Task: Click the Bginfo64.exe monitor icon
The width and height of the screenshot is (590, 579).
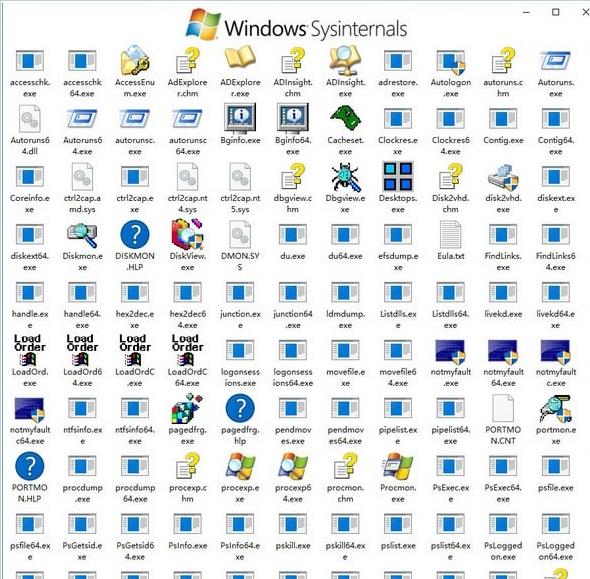Action: 293,119
